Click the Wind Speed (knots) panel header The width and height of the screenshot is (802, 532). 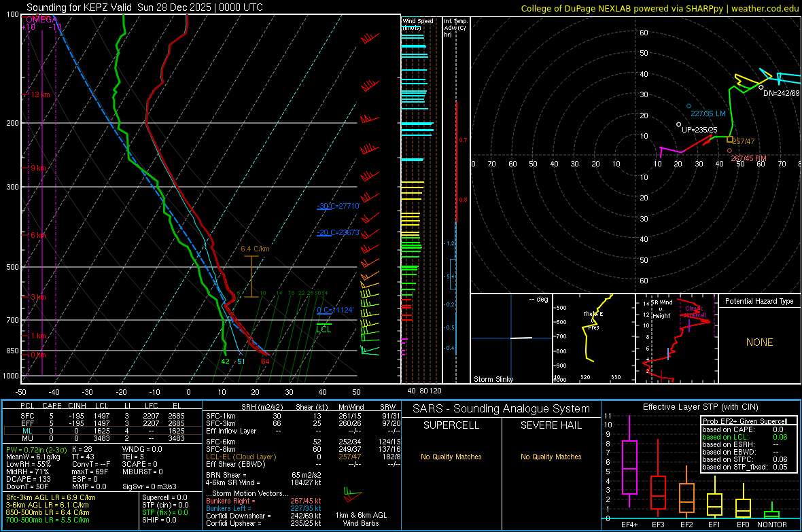(x=418, y=24)
